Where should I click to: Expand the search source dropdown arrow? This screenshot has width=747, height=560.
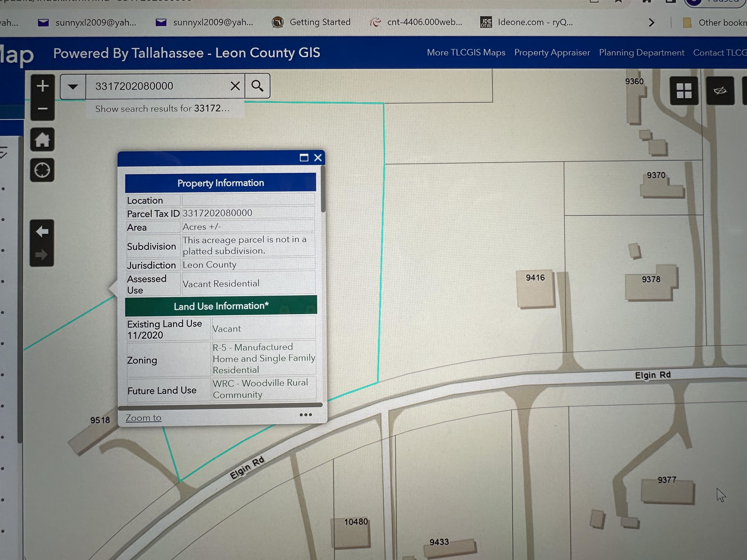coord(73,87)
